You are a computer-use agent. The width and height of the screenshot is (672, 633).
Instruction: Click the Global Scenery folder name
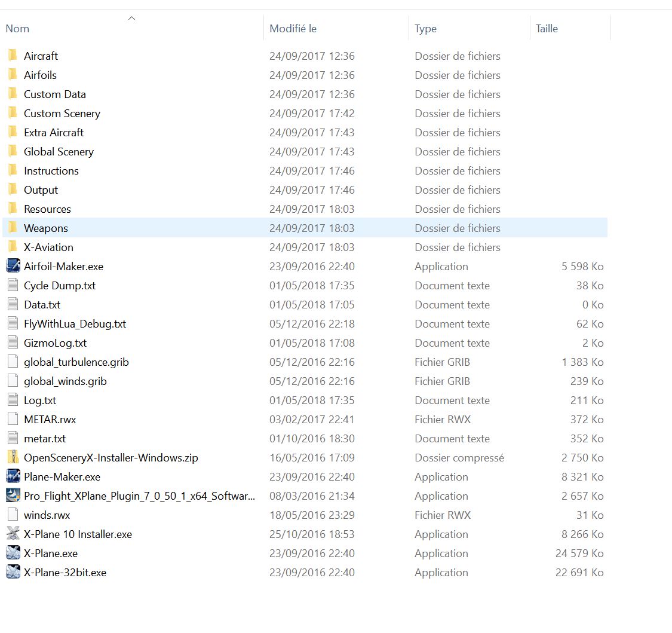coord(59,152)
